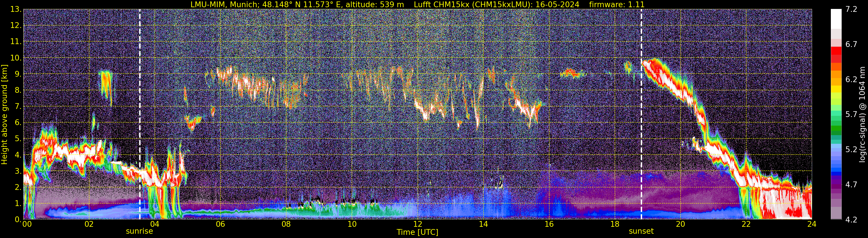The height and width of the screenshot is (238, 868).
Task: Click the height axis tick "0."
Action: [18, 220]
